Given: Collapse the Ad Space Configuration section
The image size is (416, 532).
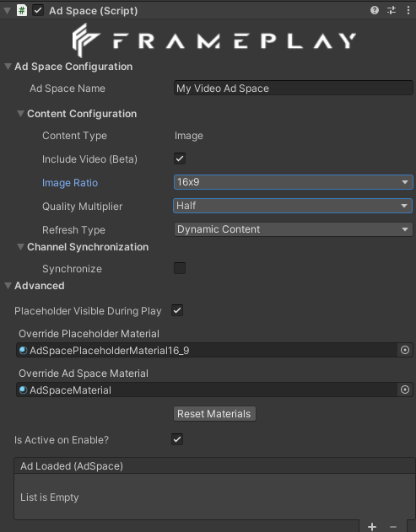Looking at the screenshot, I should [x=8, y=67].
